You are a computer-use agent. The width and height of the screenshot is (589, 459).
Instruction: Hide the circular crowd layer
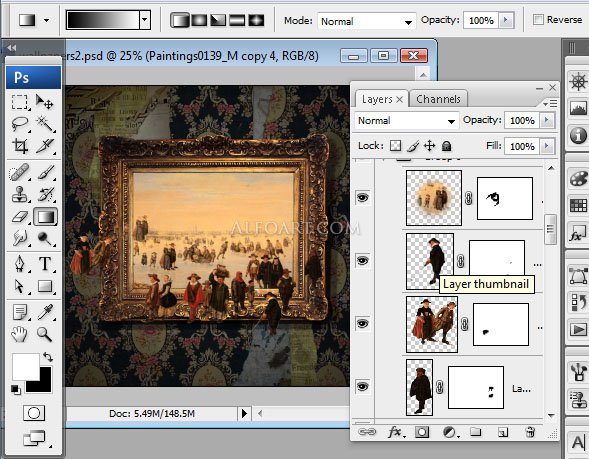362,198
